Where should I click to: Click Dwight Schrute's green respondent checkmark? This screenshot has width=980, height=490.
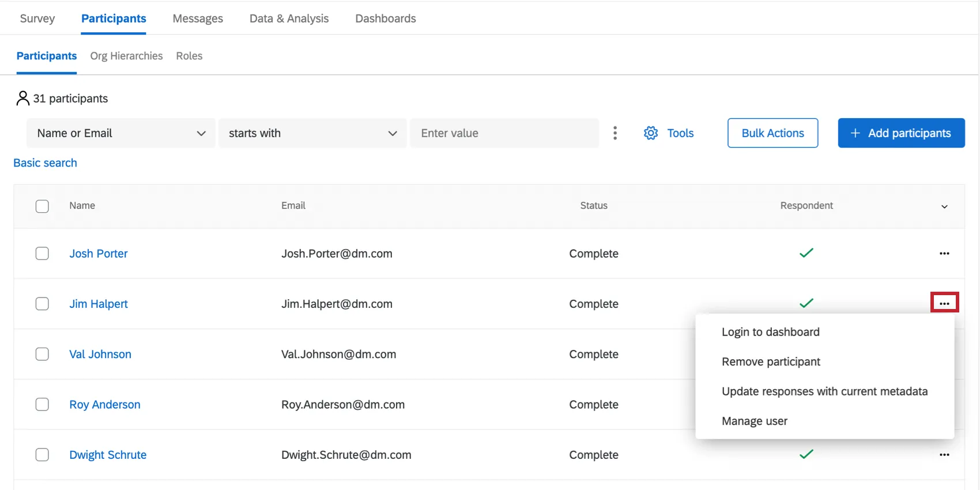point(806,454)
